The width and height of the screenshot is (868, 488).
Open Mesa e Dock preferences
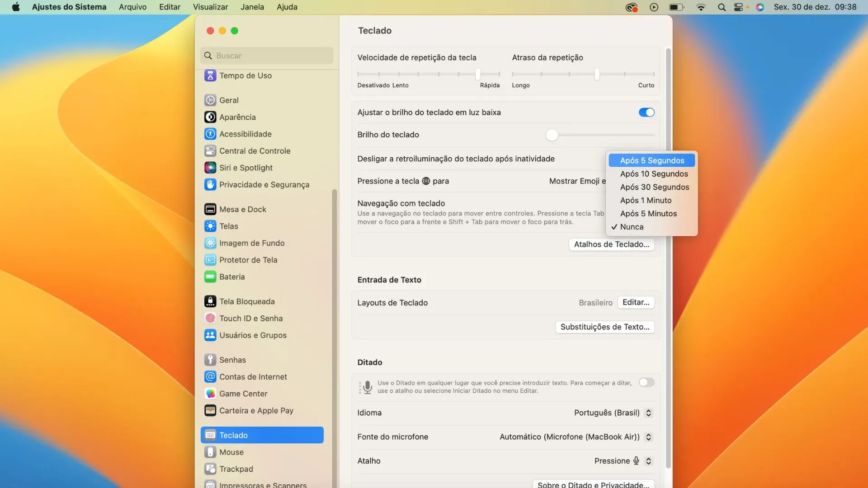(242, 209)
